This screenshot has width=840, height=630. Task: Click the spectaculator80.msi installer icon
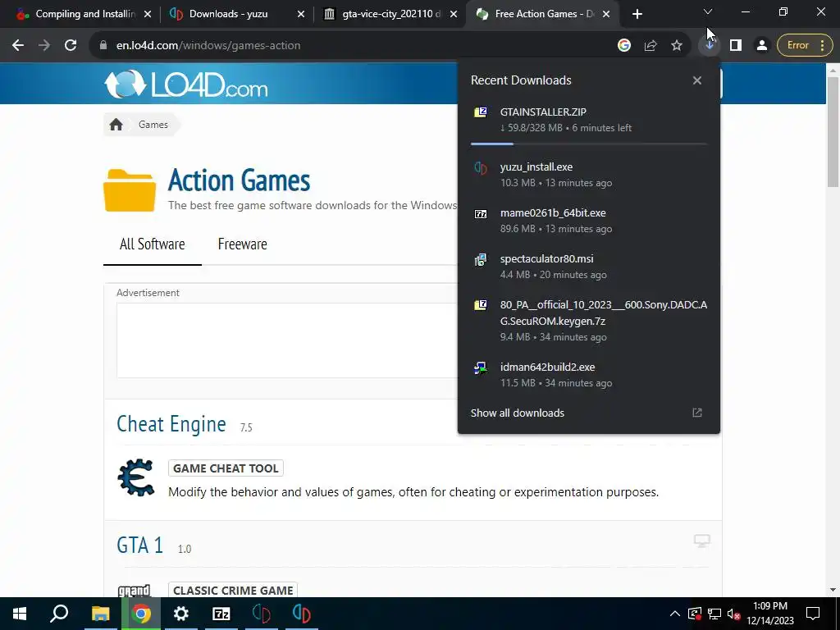point(481,260)
